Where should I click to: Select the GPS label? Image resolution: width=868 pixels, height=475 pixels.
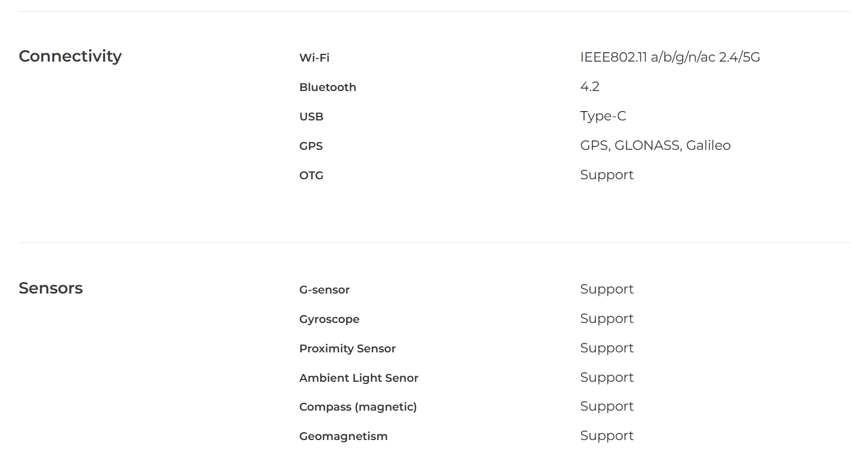pyautogui.click(x=311, y=146)
